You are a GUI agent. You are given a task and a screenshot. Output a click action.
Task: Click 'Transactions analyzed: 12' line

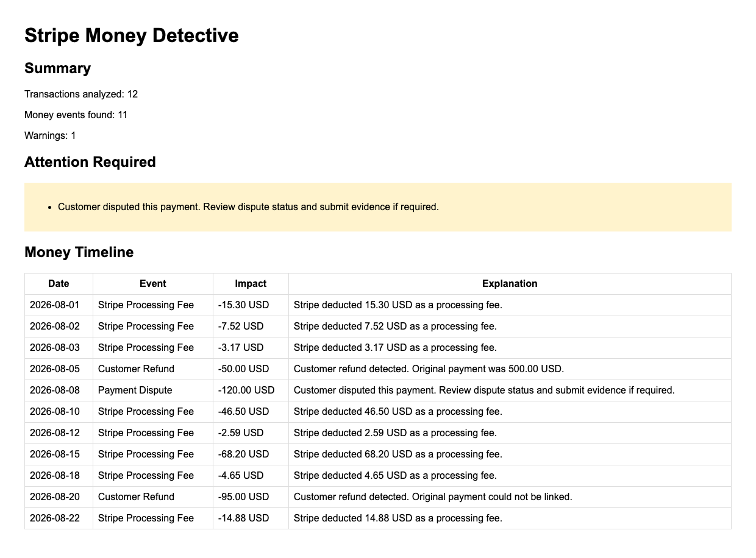pyautogui.click(x=81, y=94)
